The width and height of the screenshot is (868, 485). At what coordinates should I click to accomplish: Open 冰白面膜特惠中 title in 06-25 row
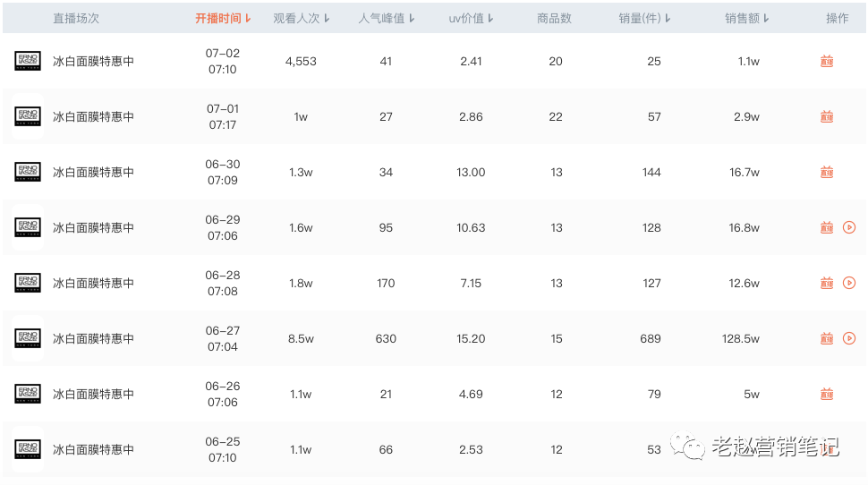(93, 450)
